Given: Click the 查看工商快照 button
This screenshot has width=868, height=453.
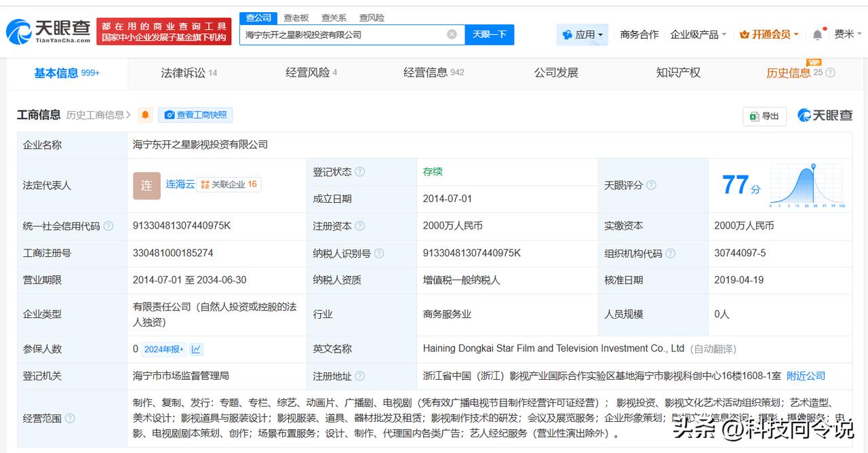Looking at the screenshot, I should (x=195, y=115).
